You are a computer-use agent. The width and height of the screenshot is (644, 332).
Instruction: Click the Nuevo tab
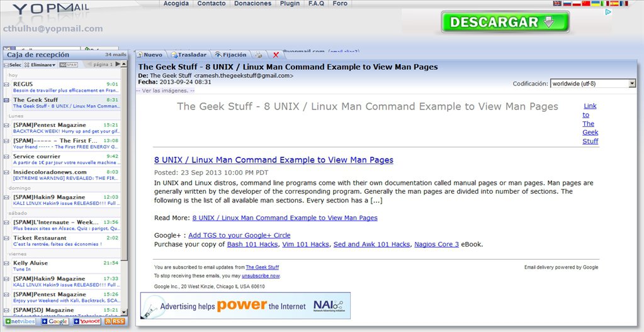click(149, 55)
